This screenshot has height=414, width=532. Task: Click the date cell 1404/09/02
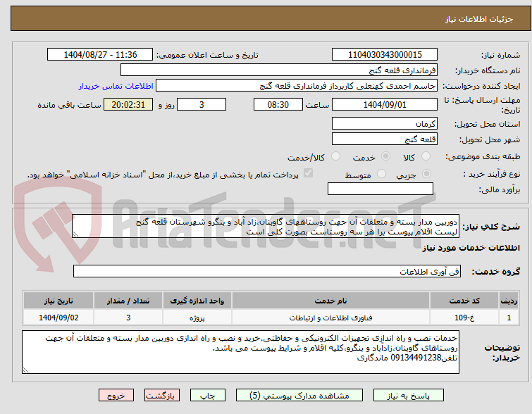[58, 318]
